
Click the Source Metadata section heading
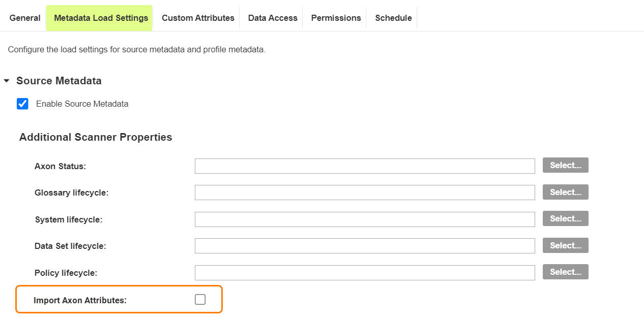coord(59,81)
